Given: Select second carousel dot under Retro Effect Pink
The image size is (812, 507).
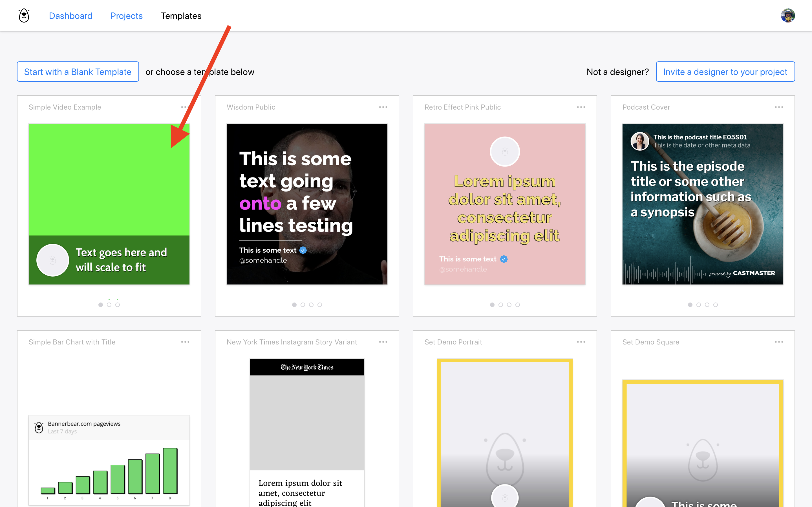Looking at the screenshot, I should click(x=501, y=305).
